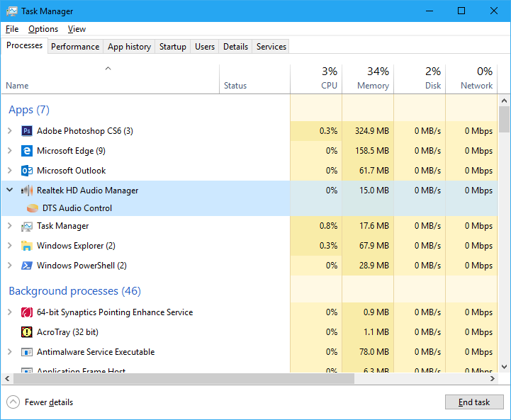Switch to the Performance tab
The image size is (511, 420).
(75, 47)
